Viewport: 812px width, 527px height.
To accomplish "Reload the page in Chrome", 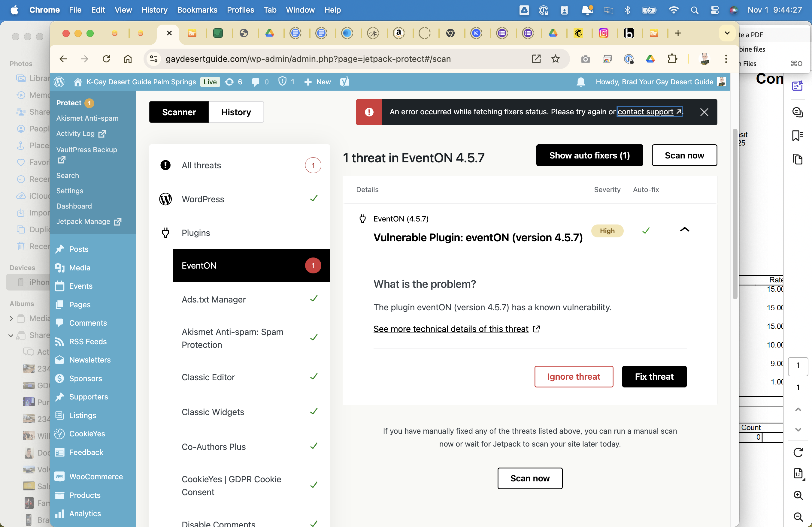I will [x=106, y=59].
